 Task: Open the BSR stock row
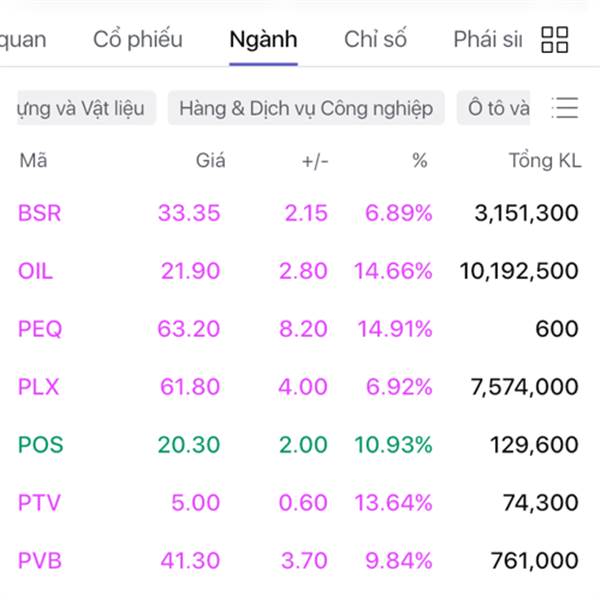pos(39,213)
